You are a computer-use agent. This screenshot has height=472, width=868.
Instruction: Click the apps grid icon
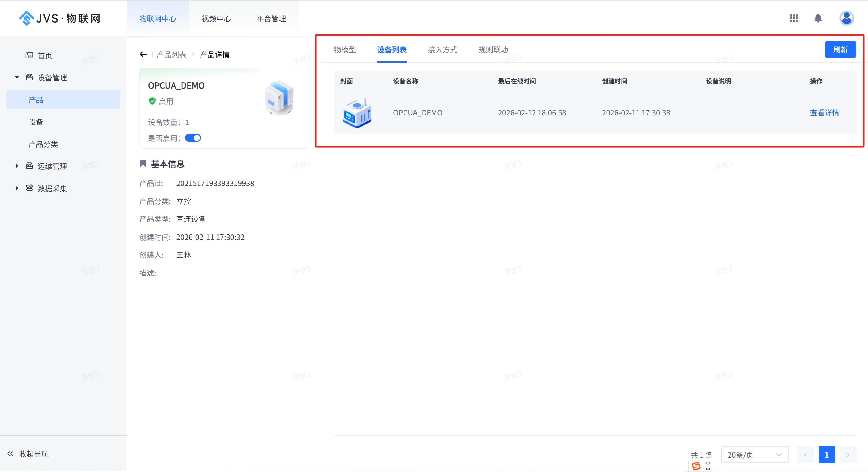tap(794, 18)
